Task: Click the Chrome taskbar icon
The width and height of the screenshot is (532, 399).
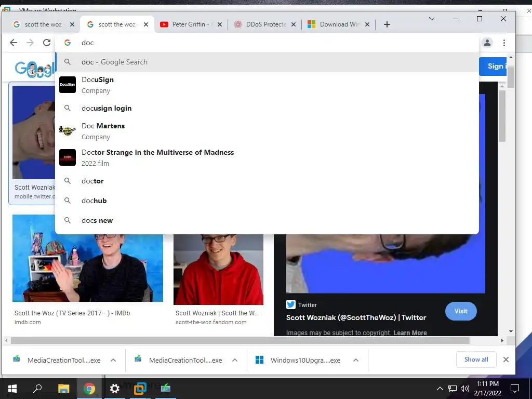Action: coord(89,389)
